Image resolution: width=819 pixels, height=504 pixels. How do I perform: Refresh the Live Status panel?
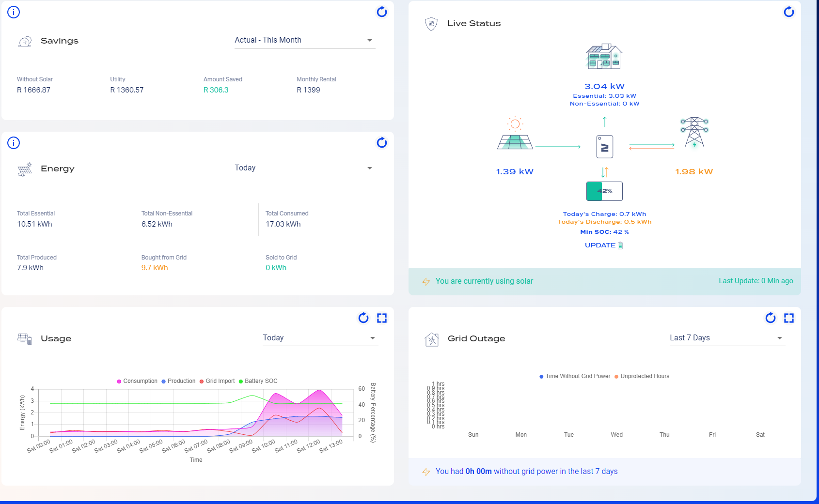point(789,12)
